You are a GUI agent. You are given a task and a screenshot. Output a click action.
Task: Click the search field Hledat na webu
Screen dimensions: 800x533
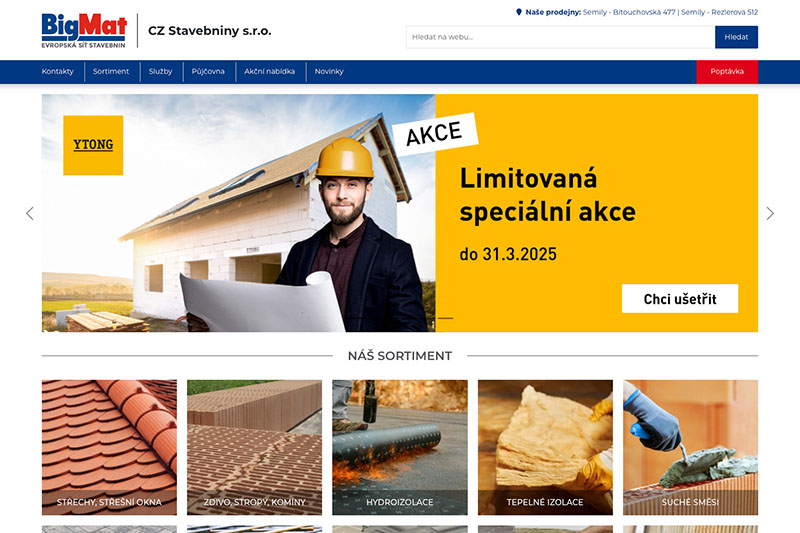(560, 37)
